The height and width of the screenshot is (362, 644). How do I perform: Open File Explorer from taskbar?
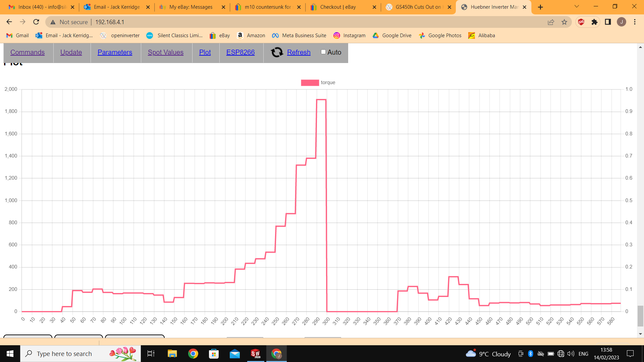pos(172,354)
